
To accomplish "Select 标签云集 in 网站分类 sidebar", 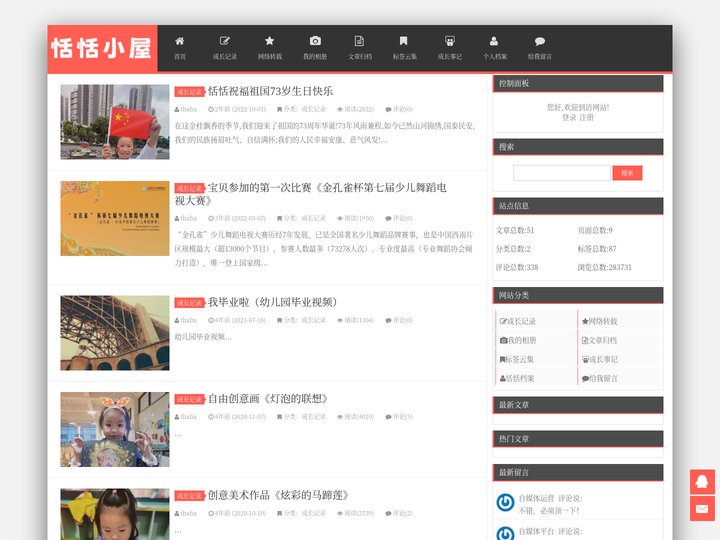I will tap(517, 359).
